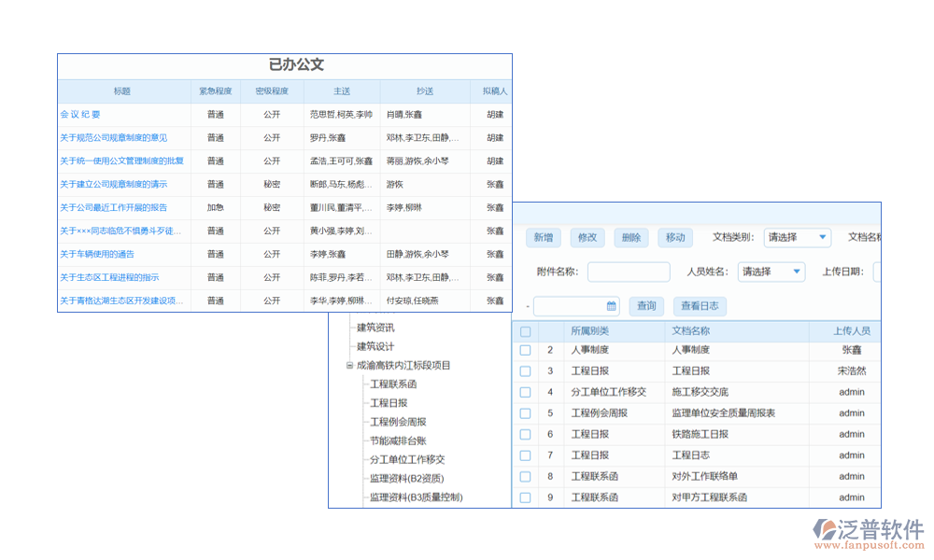Click the 新增 button

pos(544,237)
